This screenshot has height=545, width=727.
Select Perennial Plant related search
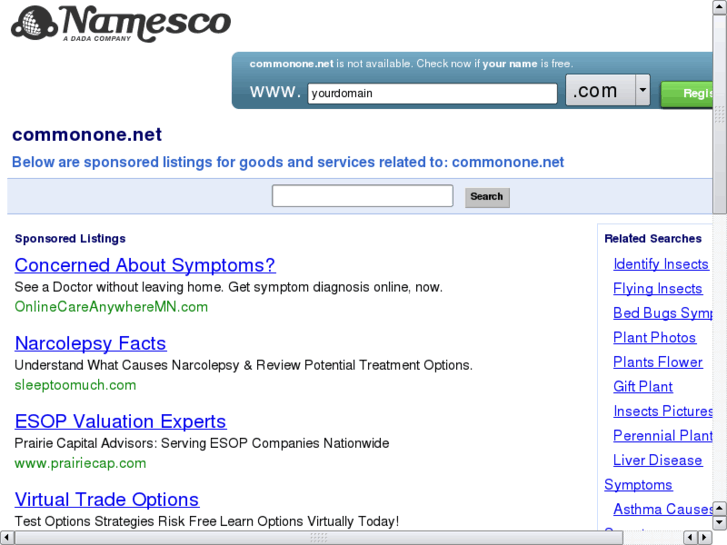663,436
